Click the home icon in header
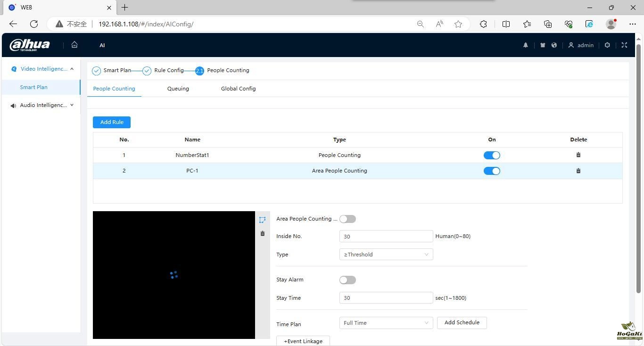644x346 pixels. pos(74,45)
